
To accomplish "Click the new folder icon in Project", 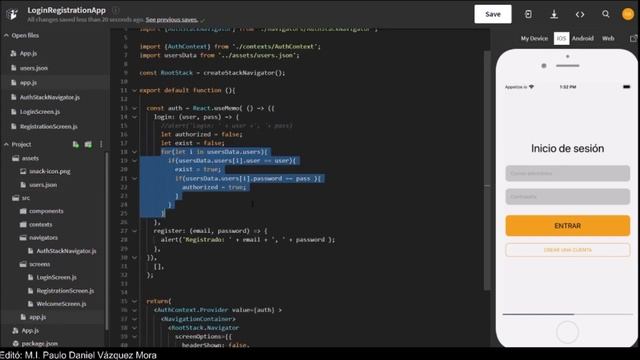I will (88, 144).
